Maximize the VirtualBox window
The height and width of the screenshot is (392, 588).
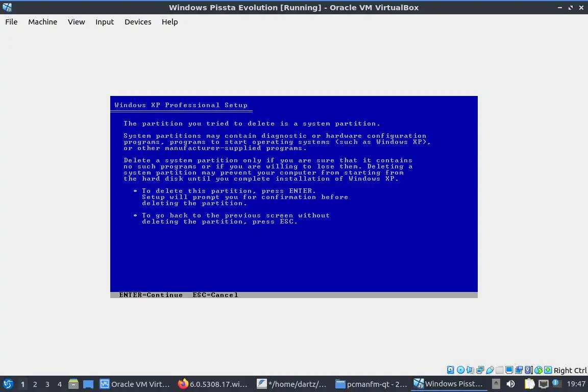(570, 8)
